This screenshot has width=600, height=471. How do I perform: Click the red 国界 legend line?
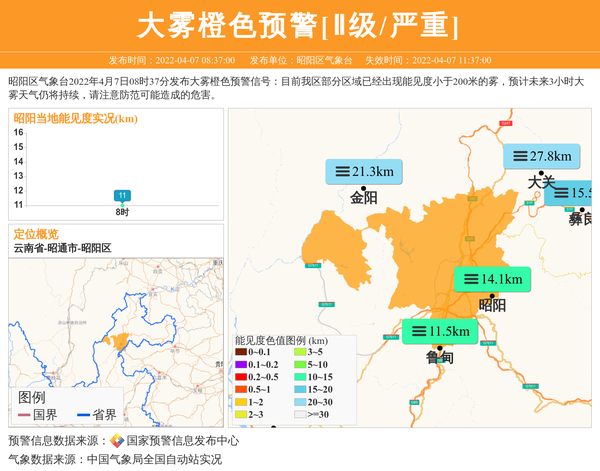(24, 415)
